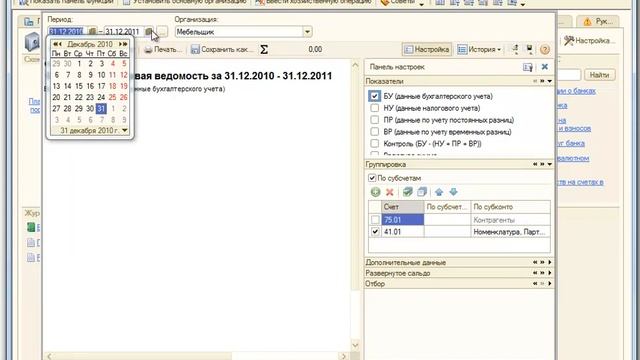Collapse the Показатели section arrow
The image size is (640, 360).
(x=550, y=81)
